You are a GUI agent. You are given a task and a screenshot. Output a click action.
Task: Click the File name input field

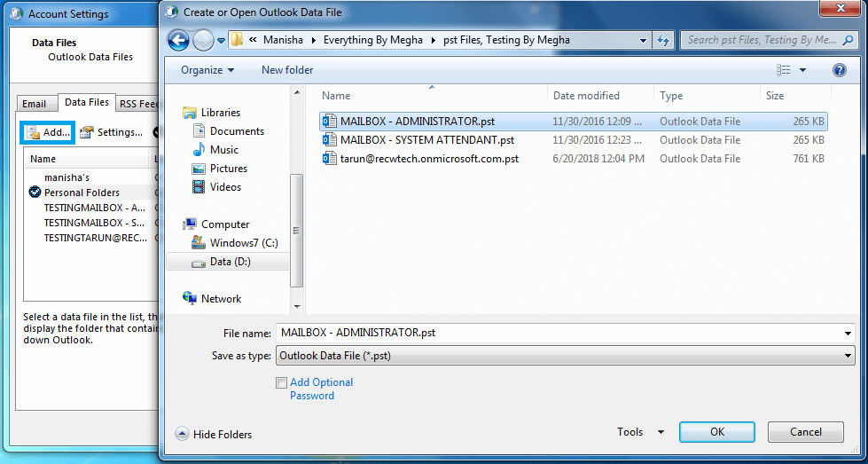(558, 333)
